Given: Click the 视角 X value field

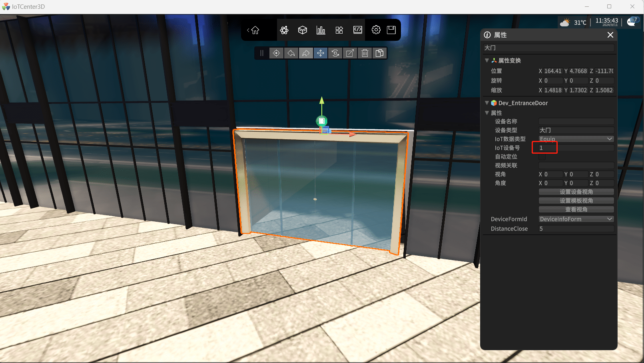Looking at the screenshot, I should pyautogui.click(x=553, y=174).
